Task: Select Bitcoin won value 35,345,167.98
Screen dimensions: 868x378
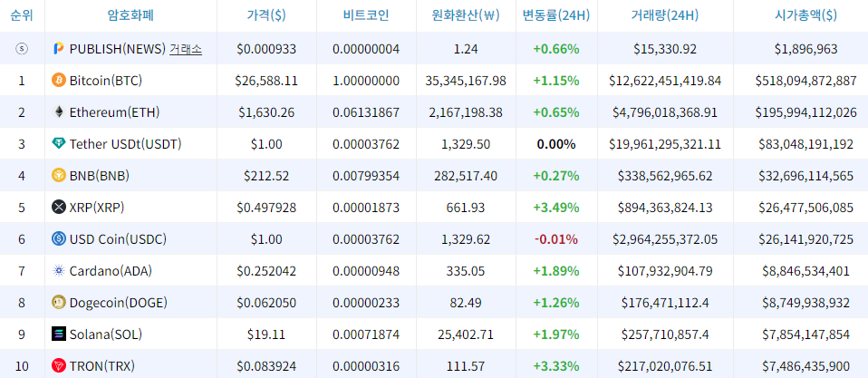Action: click(x=466, y=81)
